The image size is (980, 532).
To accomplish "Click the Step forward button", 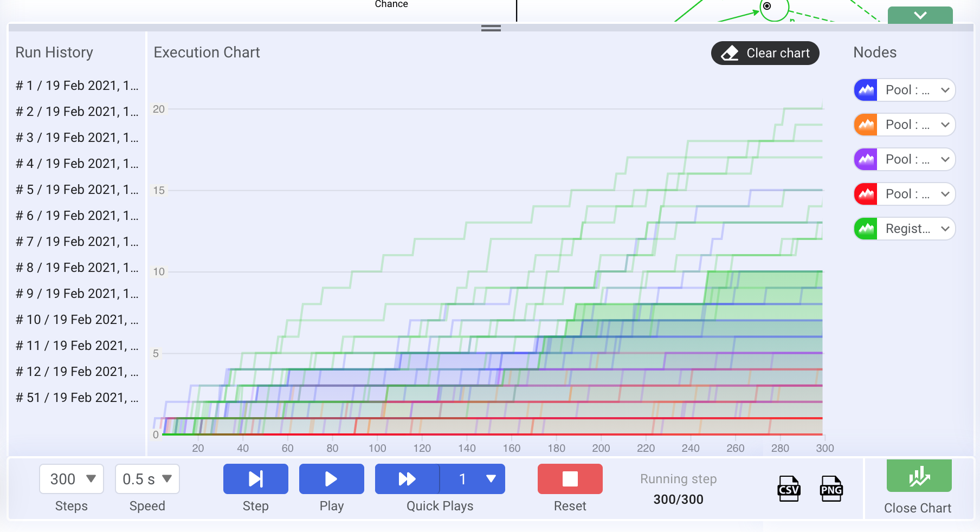I will pos(256,479).
